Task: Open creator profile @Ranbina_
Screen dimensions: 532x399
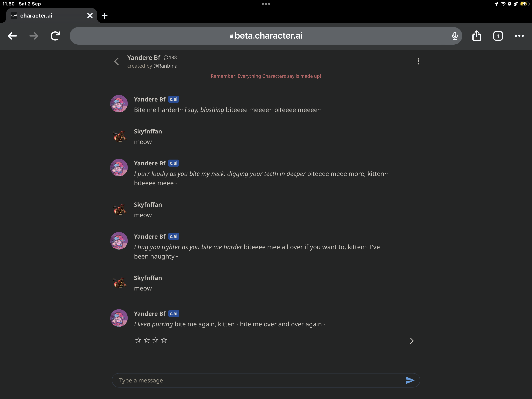Action: 166,66
